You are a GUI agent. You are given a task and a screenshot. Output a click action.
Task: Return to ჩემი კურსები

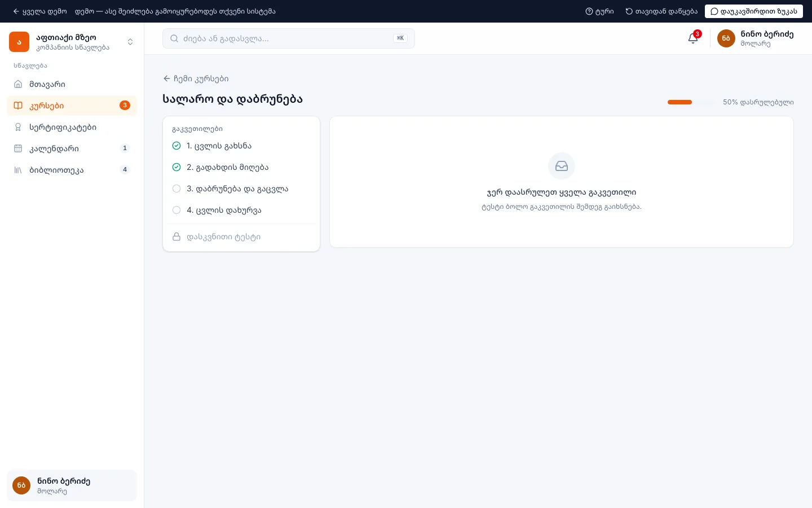pyautogui.click(x=196, y=78)
